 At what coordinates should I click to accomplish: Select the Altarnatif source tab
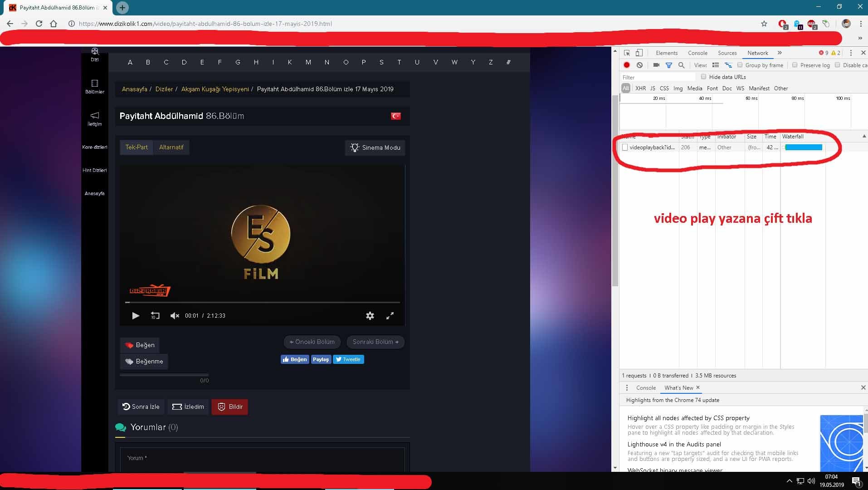(171, 147)
